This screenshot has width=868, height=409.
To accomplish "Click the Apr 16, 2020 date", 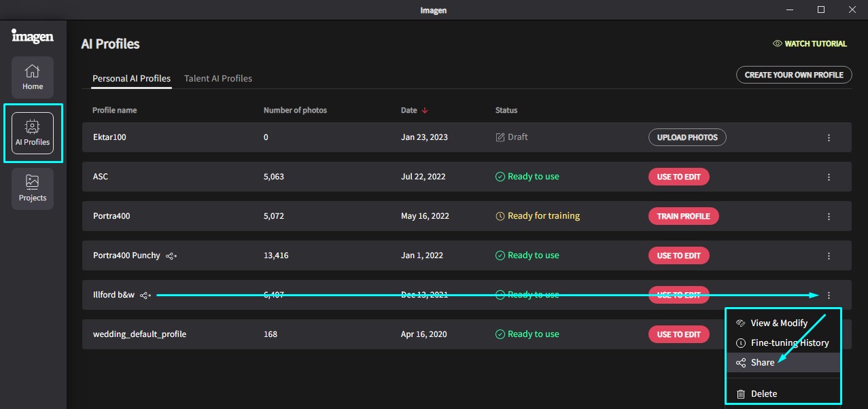I will pos(424,334).
